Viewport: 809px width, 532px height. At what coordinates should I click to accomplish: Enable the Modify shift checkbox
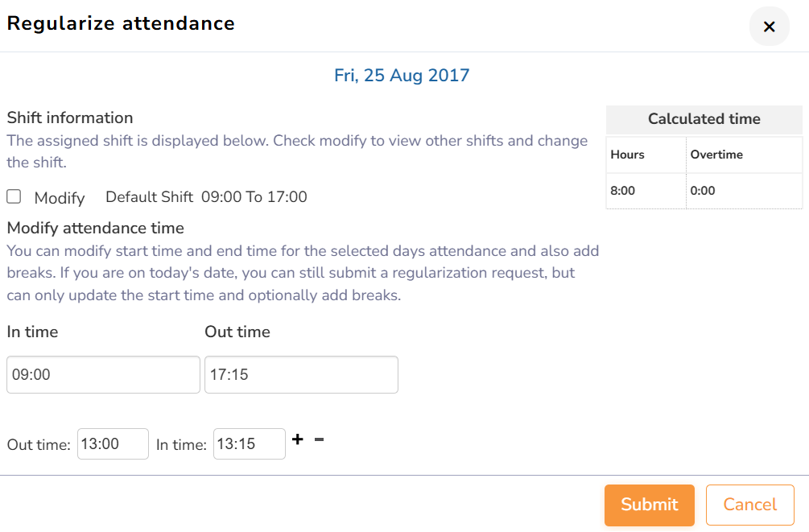pyautogui.click(x=14, y=196)
